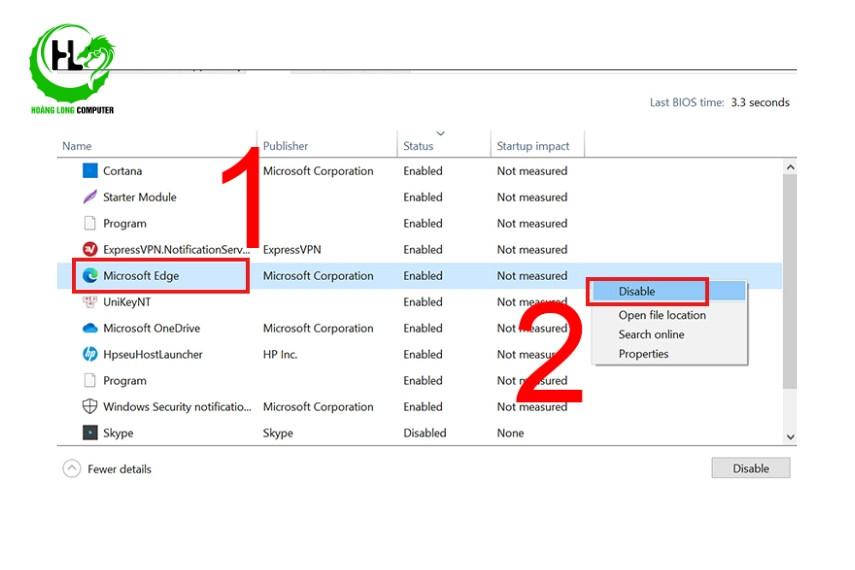Select the Skype startup icon
The image size is (855, 570).
(x=90, y=433)
